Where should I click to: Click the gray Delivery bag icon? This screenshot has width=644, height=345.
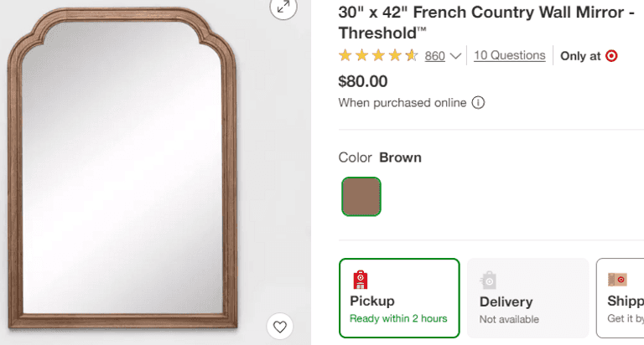[x=489, y=280]
